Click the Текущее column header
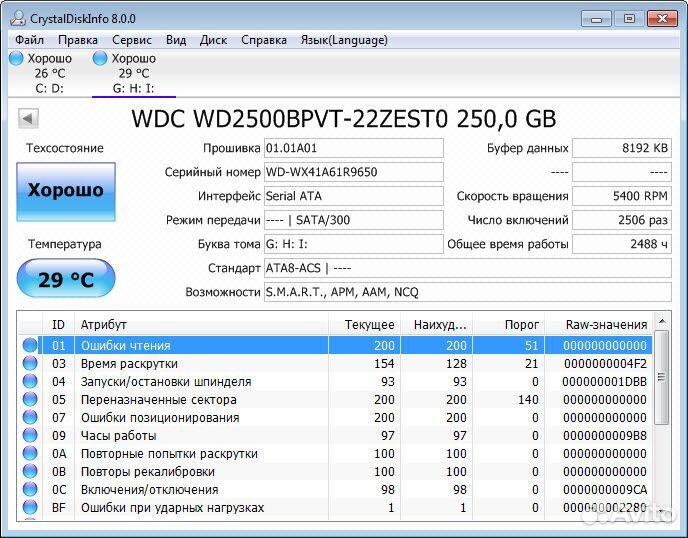 point(364,325)
